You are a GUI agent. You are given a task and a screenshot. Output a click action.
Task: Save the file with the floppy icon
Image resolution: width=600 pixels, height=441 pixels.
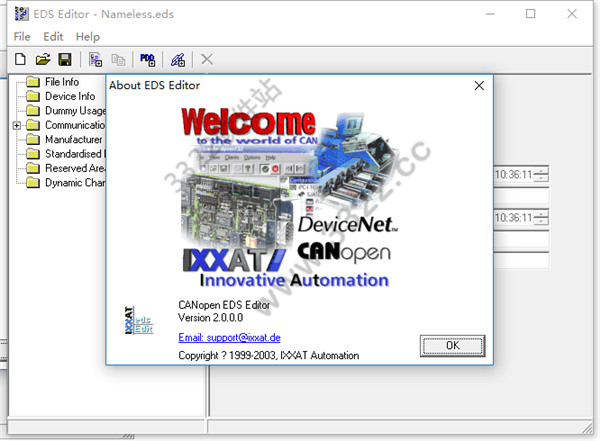pyautogui.click(x=64, y=60)
